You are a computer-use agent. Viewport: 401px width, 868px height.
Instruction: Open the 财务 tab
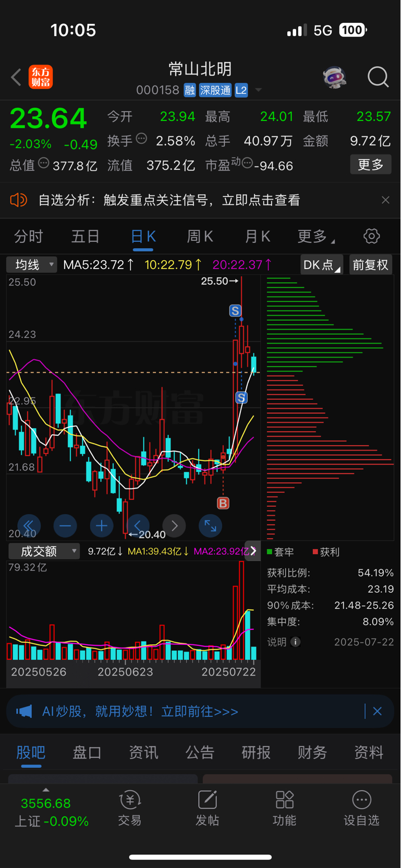coord(312,752)
